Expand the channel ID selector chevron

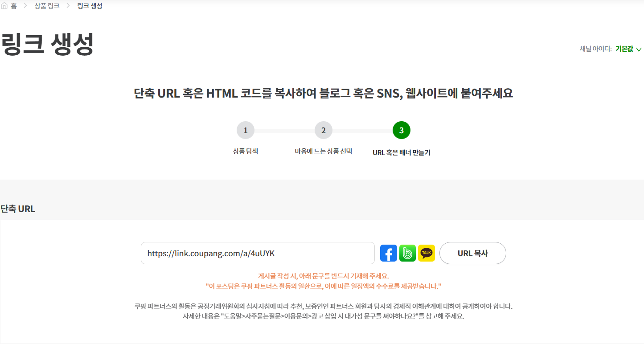tap(640, 49)
